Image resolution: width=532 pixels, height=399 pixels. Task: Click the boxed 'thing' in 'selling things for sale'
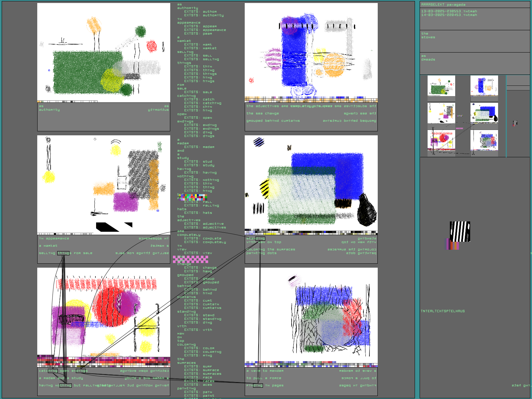63,253
